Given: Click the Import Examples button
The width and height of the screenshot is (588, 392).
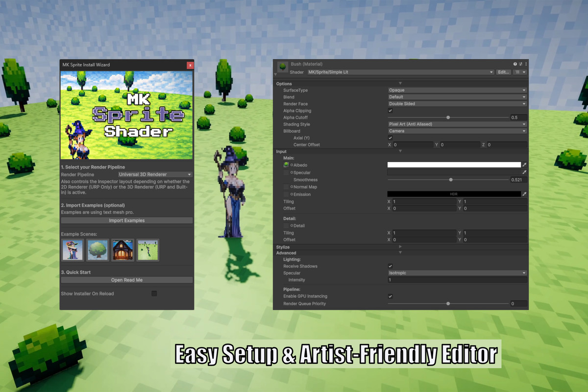Looking at the screenshot, I should 126,220.
